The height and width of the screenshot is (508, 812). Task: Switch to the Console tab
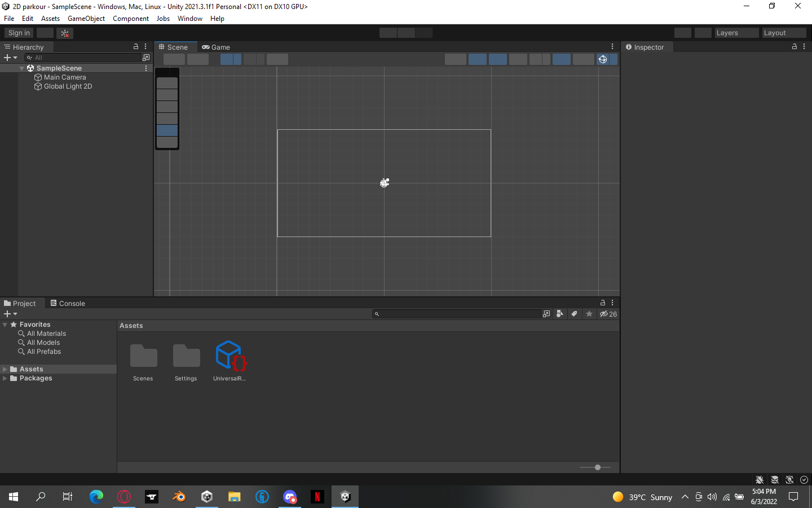click(x=68, y=304)
